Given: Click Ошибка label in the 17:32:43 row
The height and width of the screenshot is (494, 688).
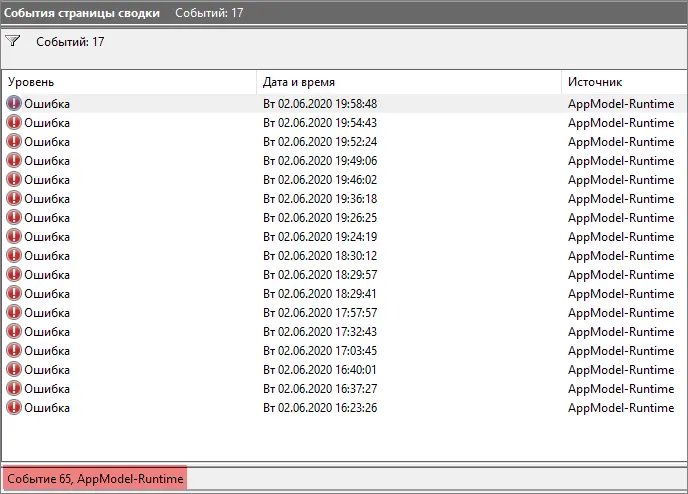Looking at the screenshot, I should tap(47, 331).
